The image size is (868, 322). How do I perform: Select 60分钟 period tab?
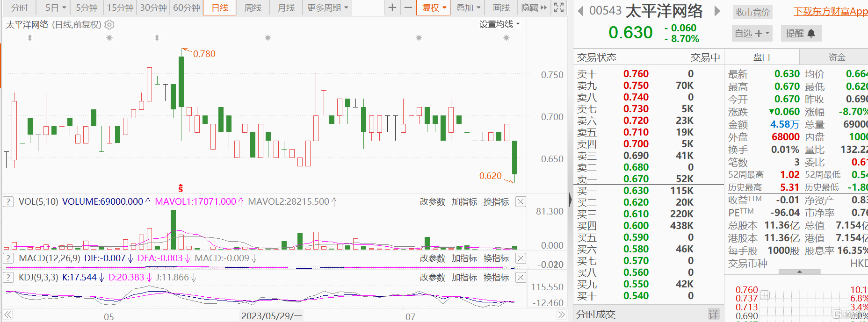(187, 7)
